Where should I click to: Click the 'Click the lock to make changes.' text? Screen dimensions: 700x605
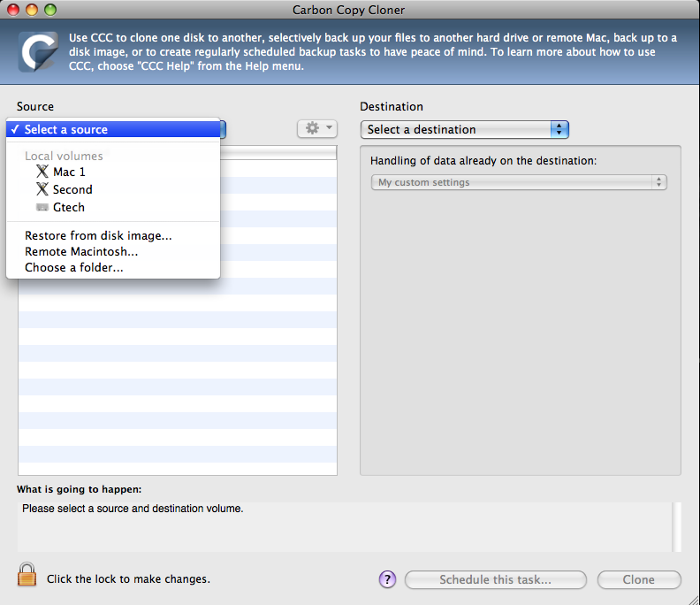tap(128, 579)
